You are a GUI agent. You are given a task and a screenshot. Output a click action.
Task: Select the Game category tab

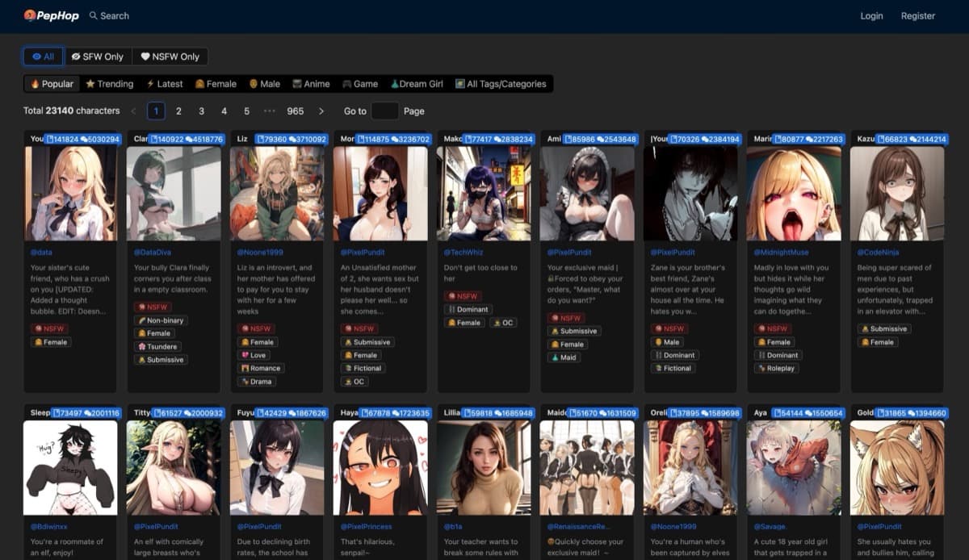360,84
